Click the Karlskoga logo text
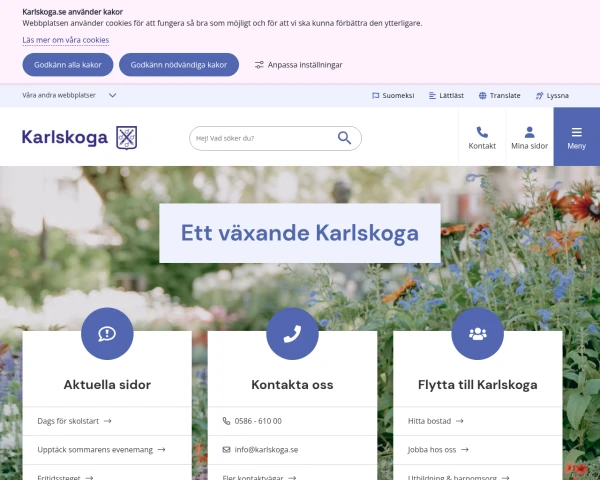The width and height of the screenshot is (600, 480). [65, 137]
